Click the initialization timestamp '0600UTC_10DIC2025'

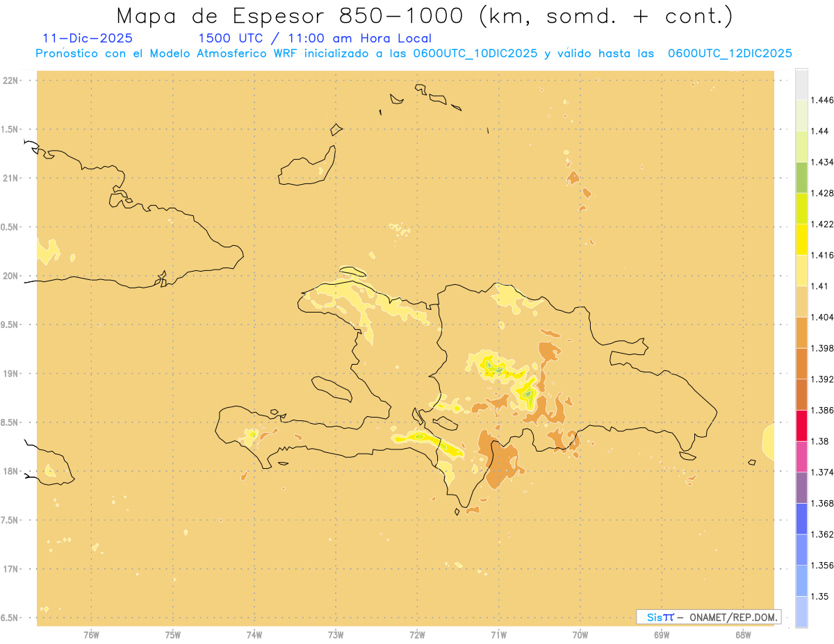coord(474,53)
